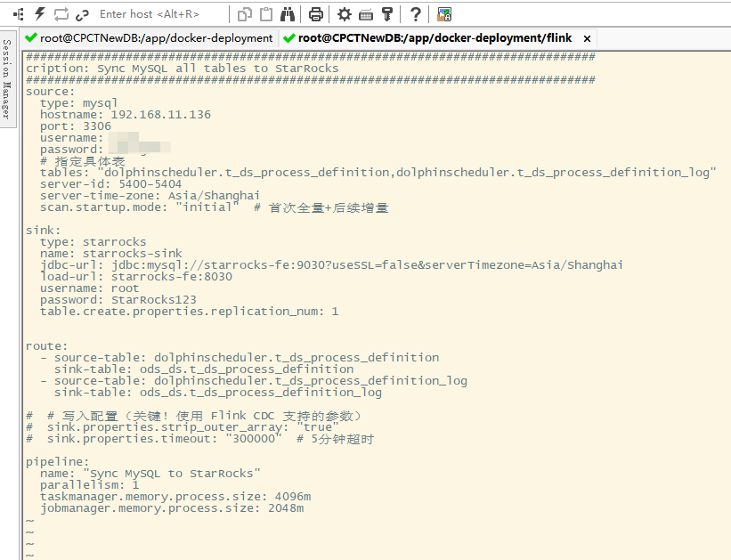Image resolution: width=731 pixels, height=560 pixels.
Task: Switch to the docker-deployment session tab
Action: coord(149,38)
